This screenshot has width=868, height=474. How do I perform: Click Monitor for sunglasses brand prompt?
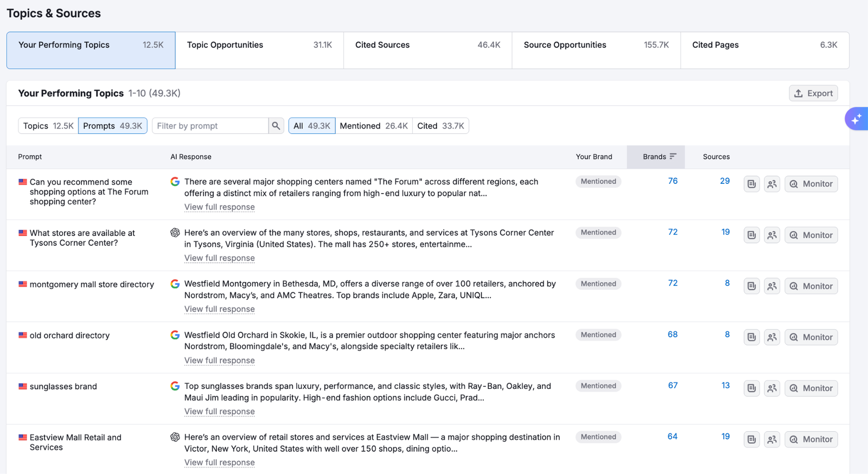[811, 388]
